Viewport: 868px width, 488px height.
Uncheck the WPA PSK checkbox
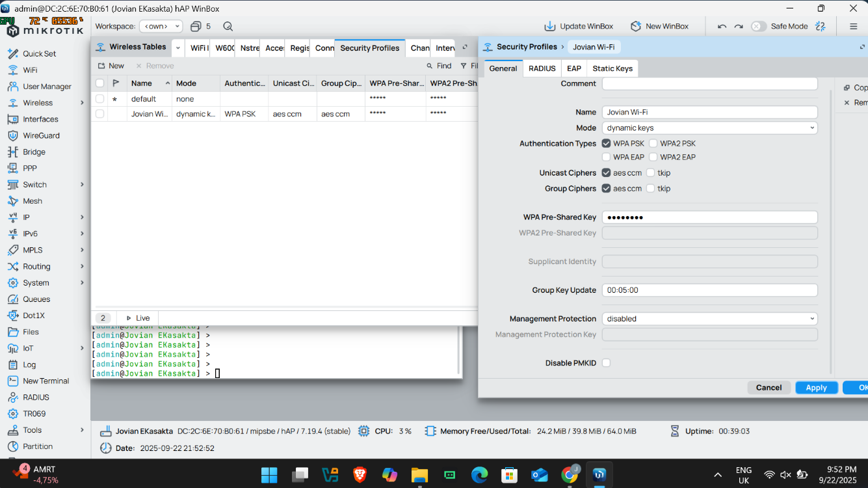pyautogui.click(x=606, y=143)
